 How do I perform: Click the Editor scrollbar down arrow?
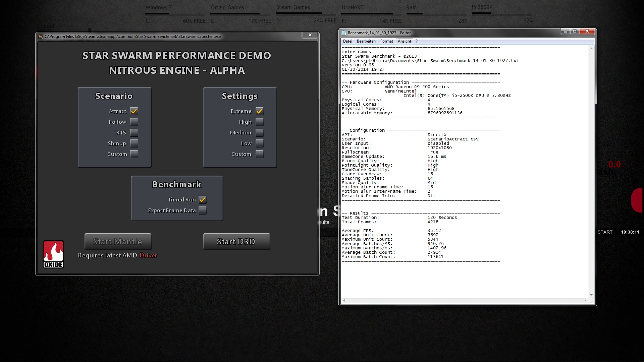coord(591,295)
